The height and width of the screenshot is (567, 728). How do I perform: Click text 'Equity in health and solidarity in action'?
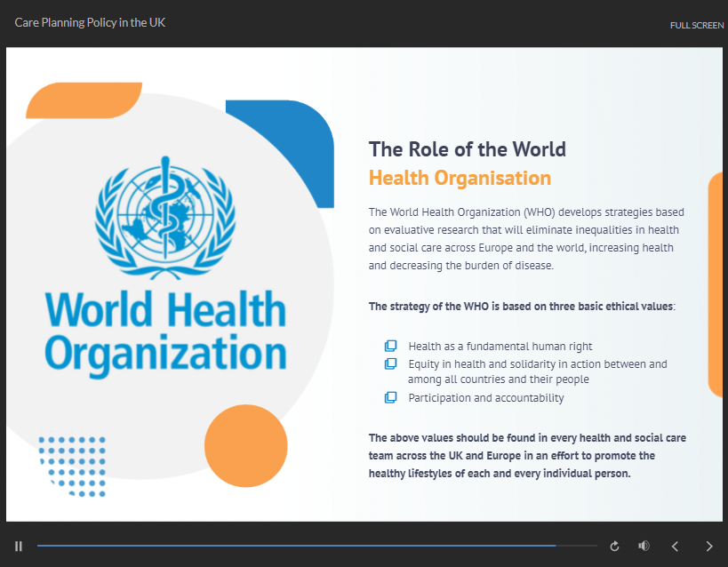(x=537, y=371)
